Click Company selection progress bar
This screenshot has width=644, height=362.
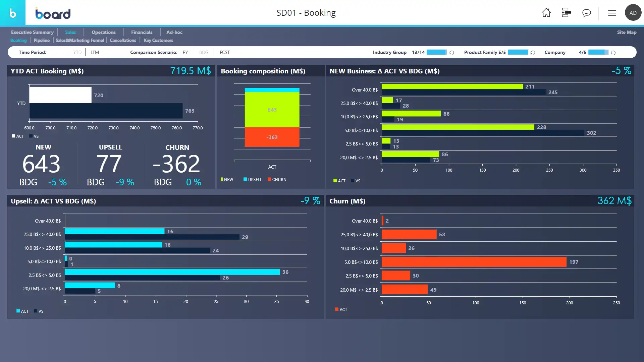598,52
